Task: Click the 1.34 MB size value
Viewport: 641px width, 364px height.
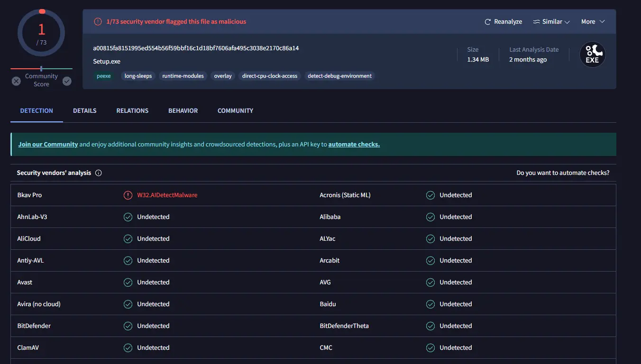Action: point(478,60)
